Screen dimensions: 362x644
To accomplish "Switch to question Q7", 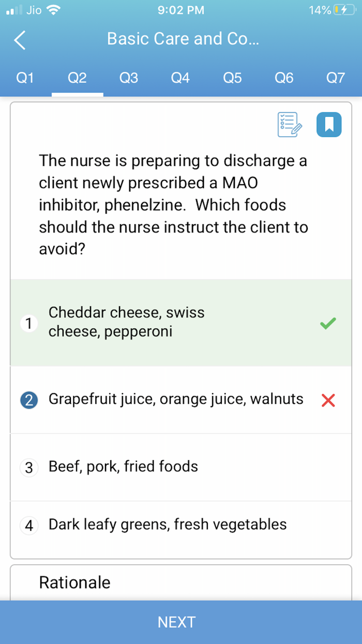I will coord(336,78).
